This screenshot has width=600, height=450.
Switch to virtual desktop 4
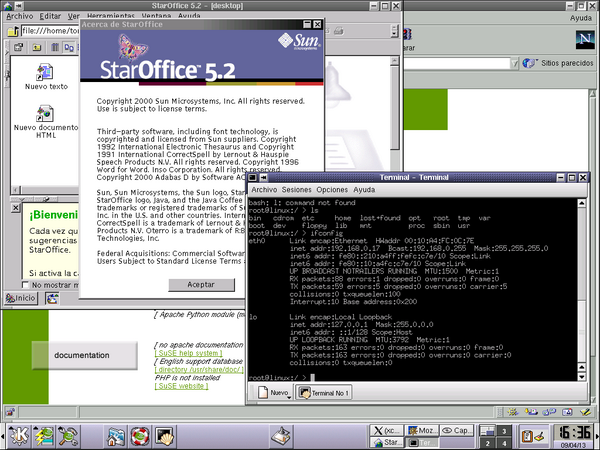(504, 443)
